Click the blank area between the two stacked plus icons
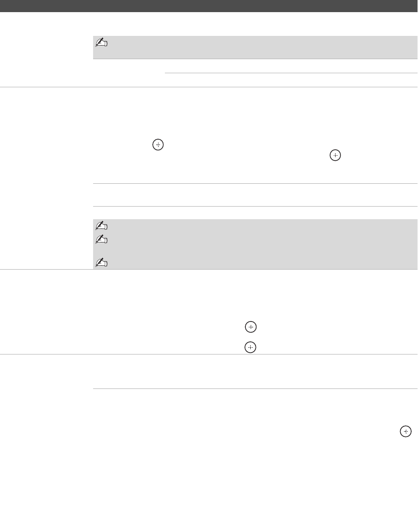Viewport: 418px width, 532px height. tap(250, 337)
